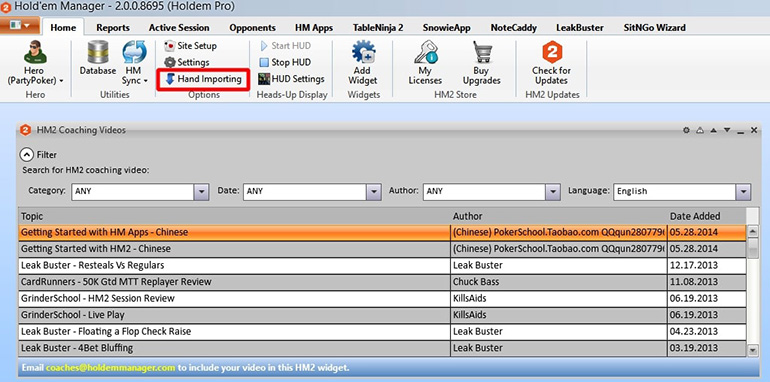Open the HM Sync tool
The image size is (770, 382).
135,63
